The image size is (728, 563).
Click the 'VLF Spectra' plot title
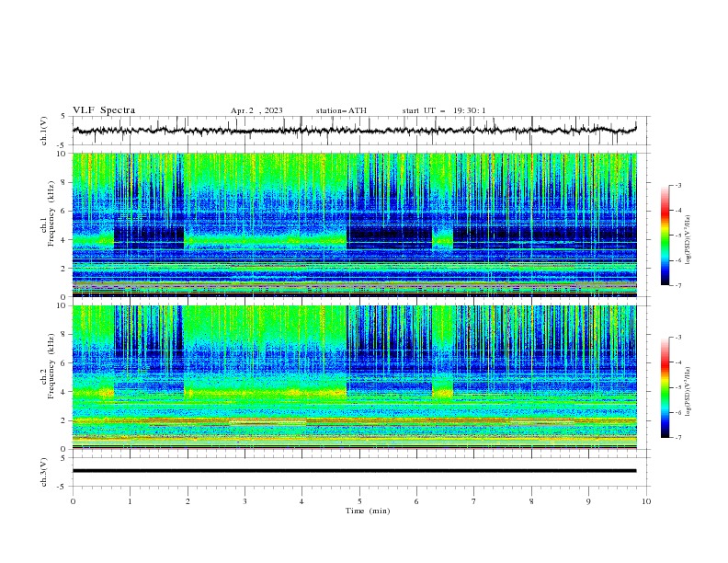click(x=104, y=110)
